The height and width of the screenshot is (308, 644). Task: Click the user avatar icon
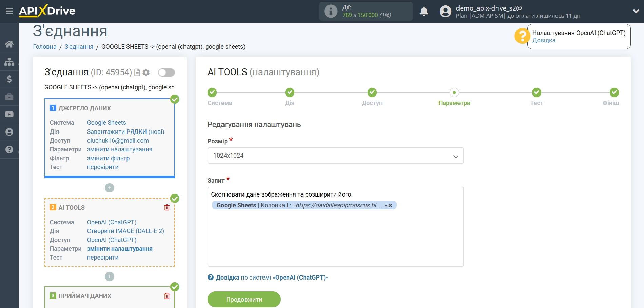(445, 12)
